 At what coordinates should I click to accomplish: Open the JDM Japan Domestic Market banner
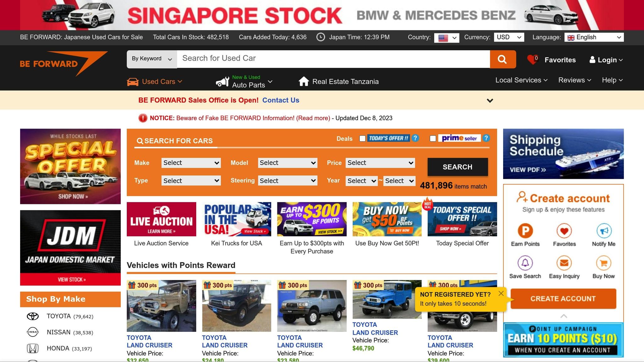[70, 248]
